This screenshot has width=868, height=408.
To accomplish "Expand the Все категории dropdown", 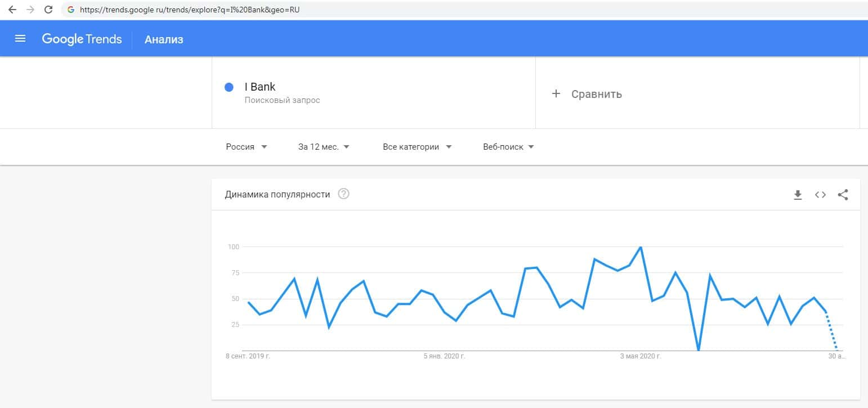I will click(x=417, y=147).
